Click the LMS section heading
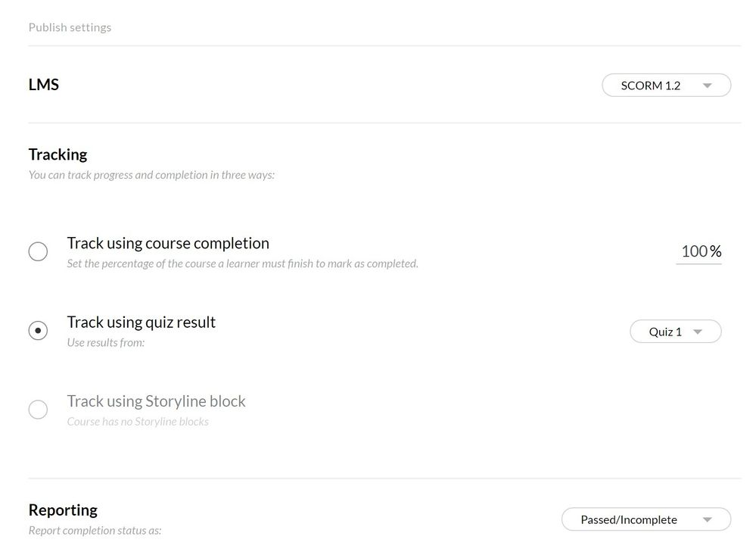The image size is (756, 558). point(44,84)
